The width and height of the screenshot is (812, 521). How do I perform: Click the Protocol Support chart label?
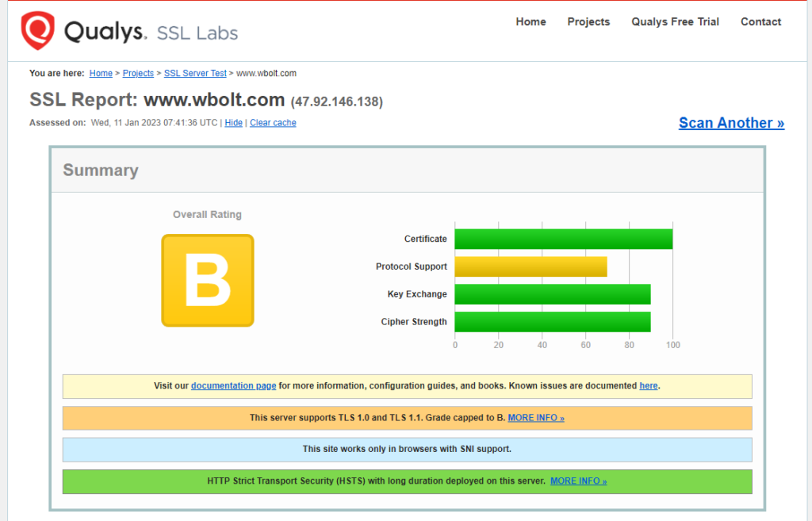coord(412,266)
